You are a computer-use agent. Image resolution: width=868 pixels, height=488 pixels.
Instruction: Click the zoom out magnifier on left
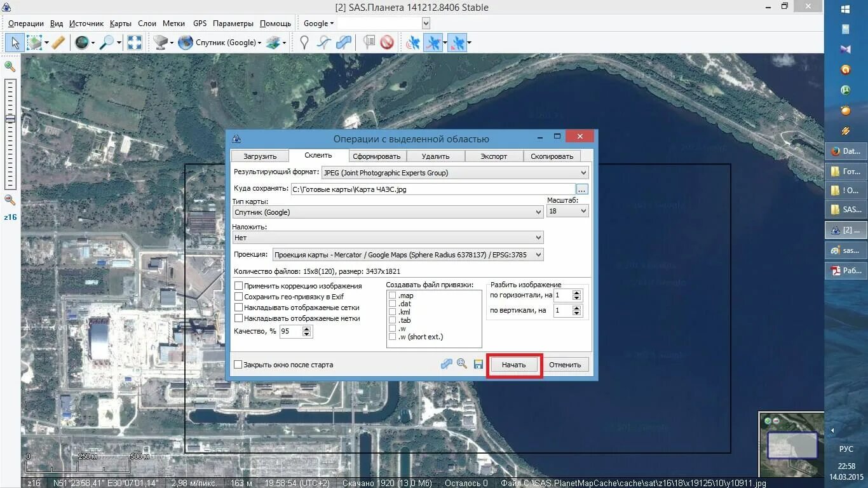10,200
